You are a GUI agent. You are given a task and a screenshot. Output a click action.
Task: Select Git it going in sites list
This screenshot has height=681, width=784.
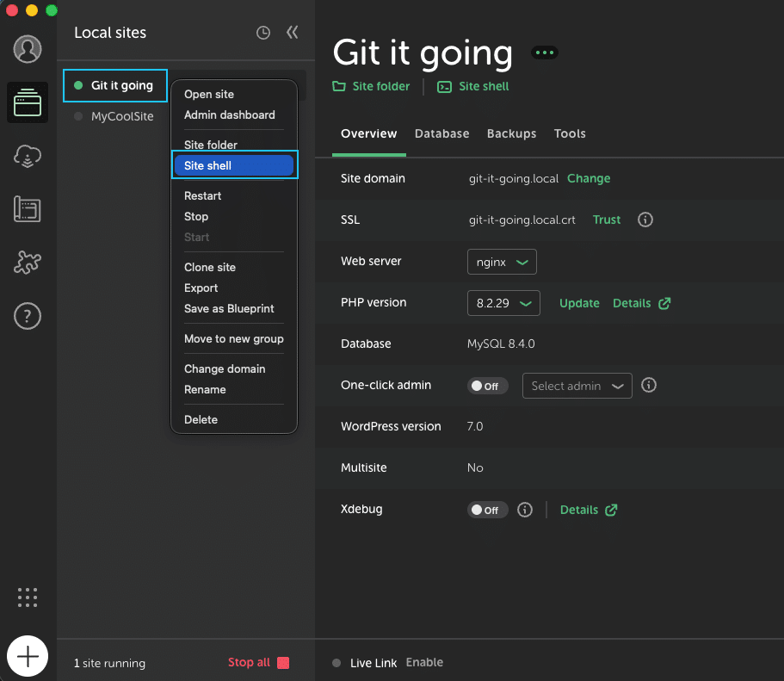coord(122,85)
